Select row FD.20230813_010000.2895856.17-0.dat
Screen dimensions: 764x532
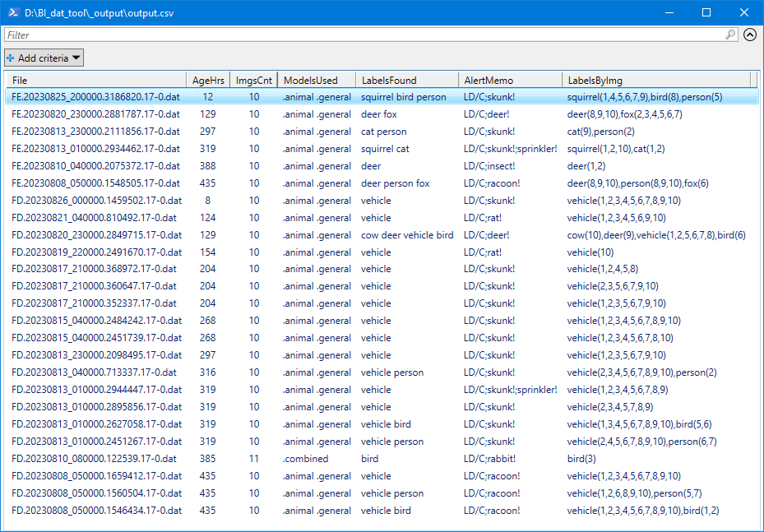click(x=382, y=407)
